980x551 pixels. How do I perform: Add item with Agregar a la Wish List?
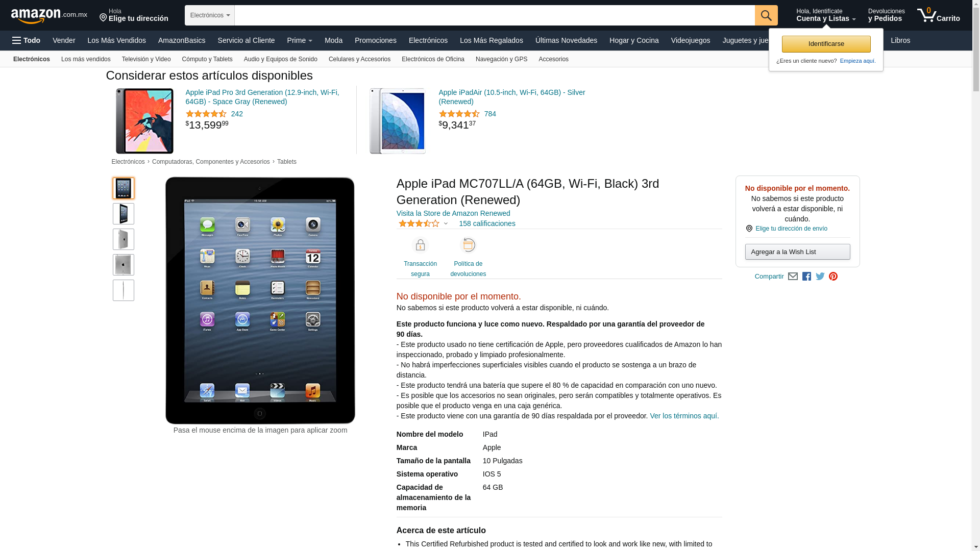797,252
